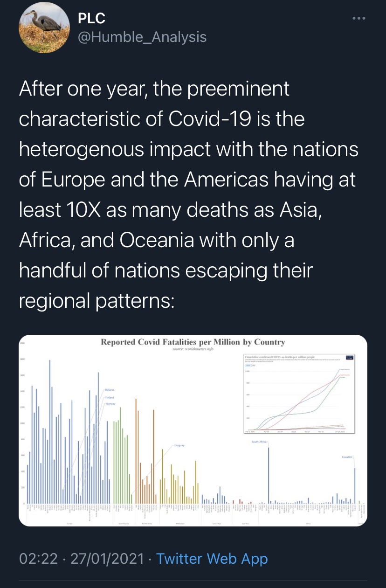Open the PLC display name profile
The image size is (386, 588).
click(92, 18)
